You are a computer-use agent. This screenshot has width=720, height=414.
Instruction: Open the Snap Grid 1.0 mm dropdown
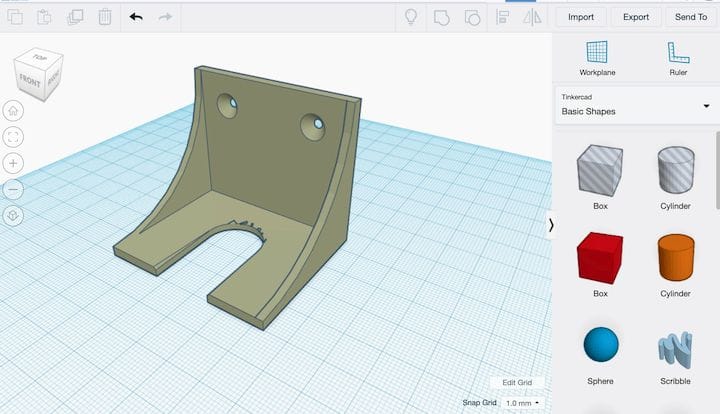click(x=521, y=403)
